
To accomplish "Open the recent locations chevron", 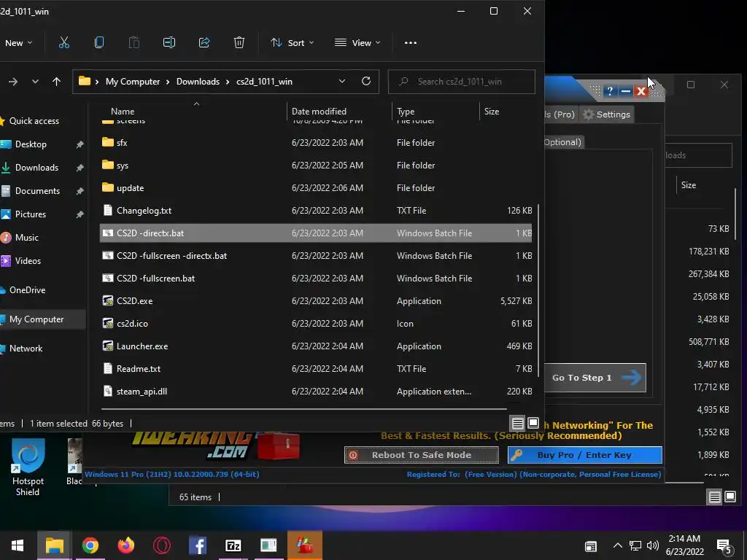I will [x=35, y=82].
